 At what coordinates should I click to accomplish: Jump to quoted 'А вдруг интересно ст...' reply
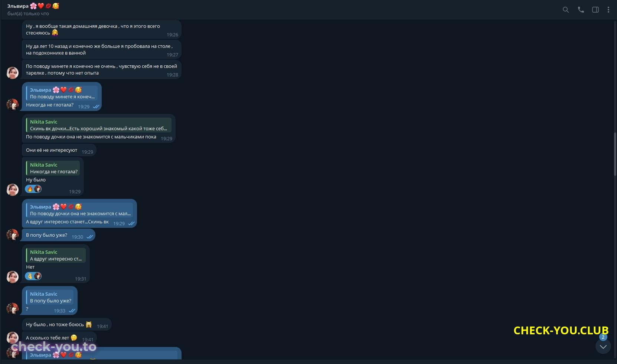(56, 255)
